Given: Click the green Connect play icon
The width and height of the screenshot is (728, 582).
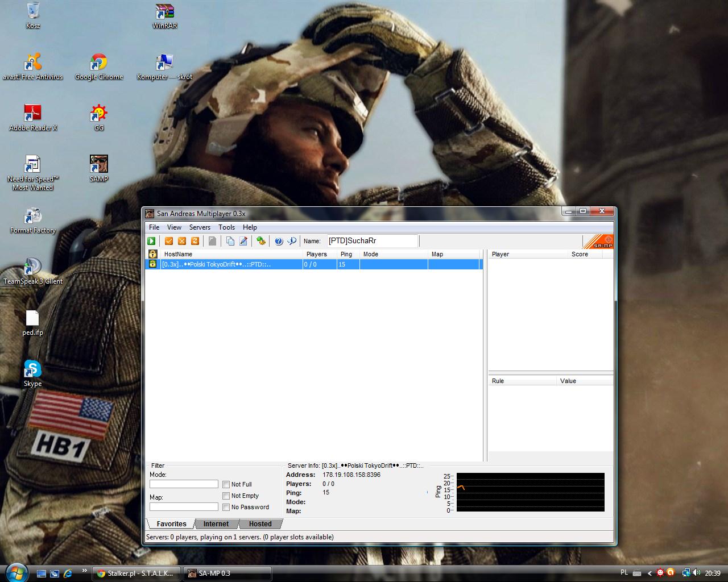Looking at the screenshot, I should [x=152, y=241].
